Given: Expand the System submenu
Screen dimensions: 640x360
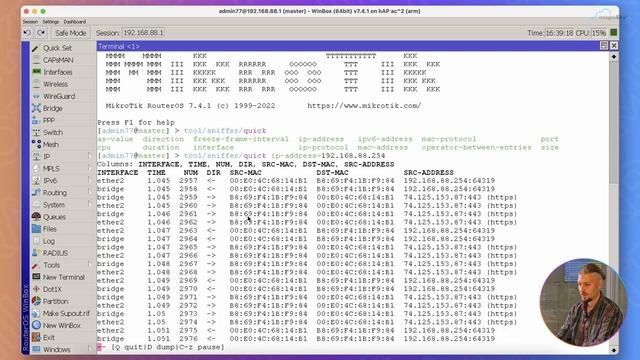Looking at the screenshot, I should tap(89, 204).
